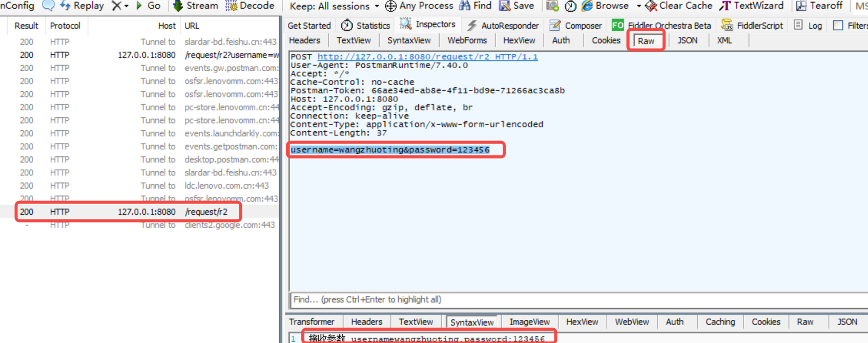Select request inspector Raw tab
The image size is (868, 343).
click(x=646, y=41)
